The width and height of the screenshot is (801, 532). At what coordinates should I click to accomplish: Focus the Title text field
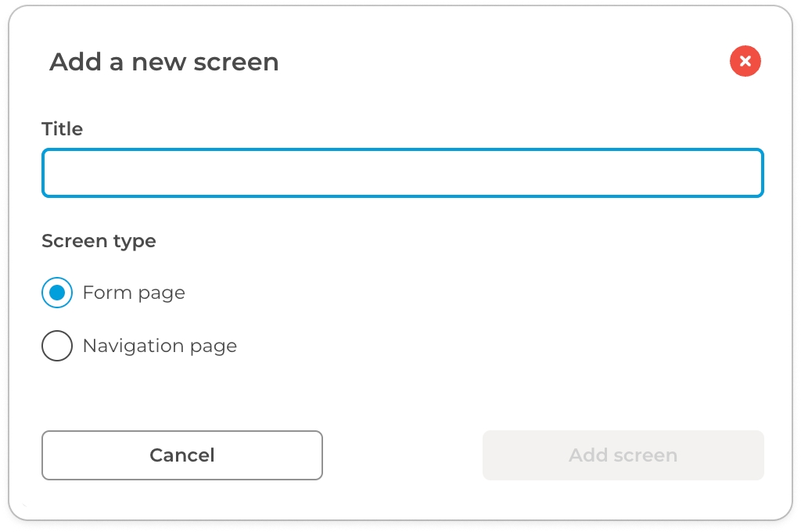click(402, 173)
